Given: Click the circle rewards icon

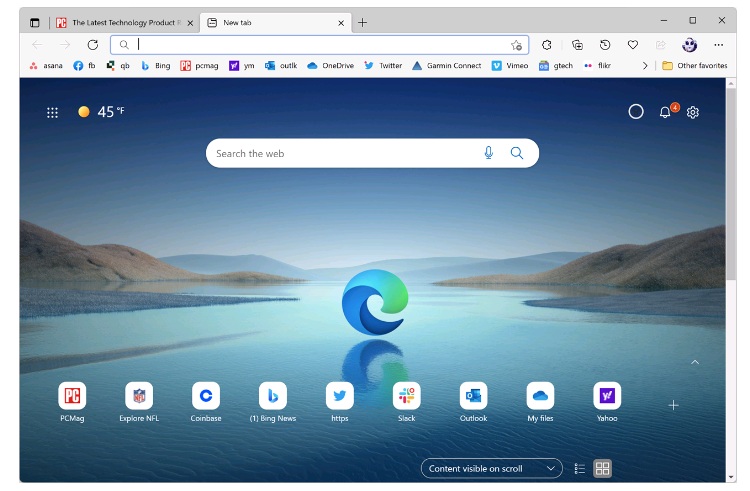Looking at the screenshot, I should click(636, 112).
